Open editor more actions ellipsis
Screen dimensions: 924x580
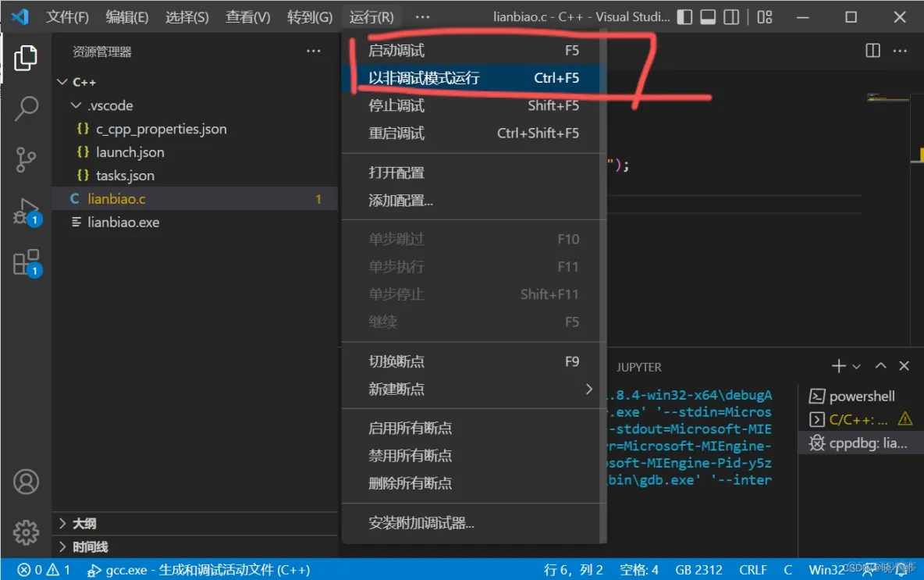(x=900, y=51)
